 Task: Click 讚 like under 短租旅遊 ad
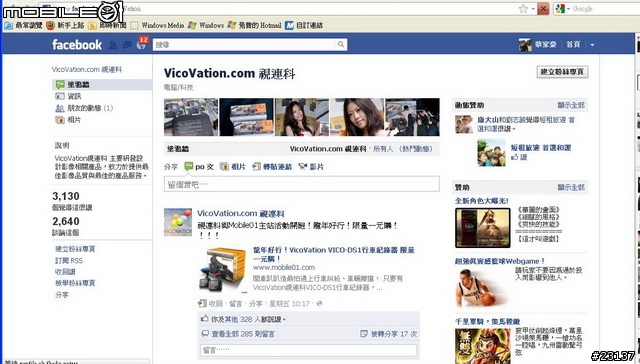[x=523, y=157]
